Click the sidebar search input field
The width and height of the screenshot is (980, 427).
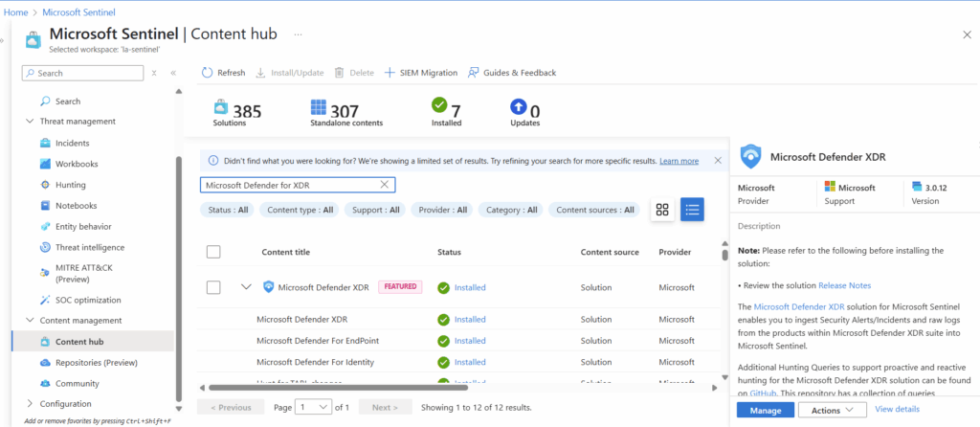[x=82, y=73]
